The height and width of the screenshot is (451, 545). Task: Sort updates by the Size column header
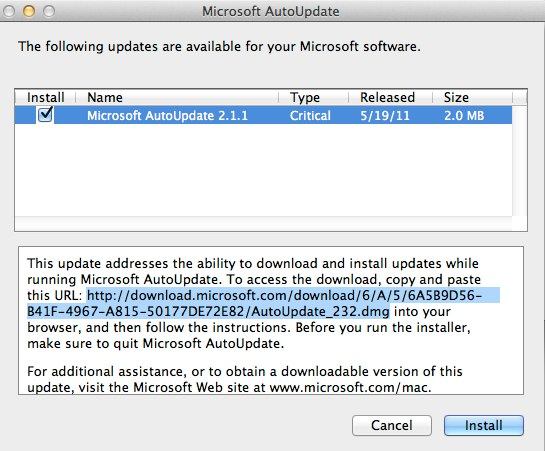[x=472, y=97]
